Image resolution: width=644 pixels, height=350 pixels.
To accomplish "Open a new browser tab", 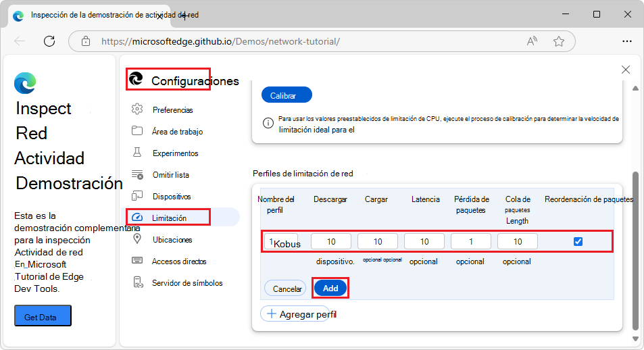I will pyautogui.click(x=184, y=16).
